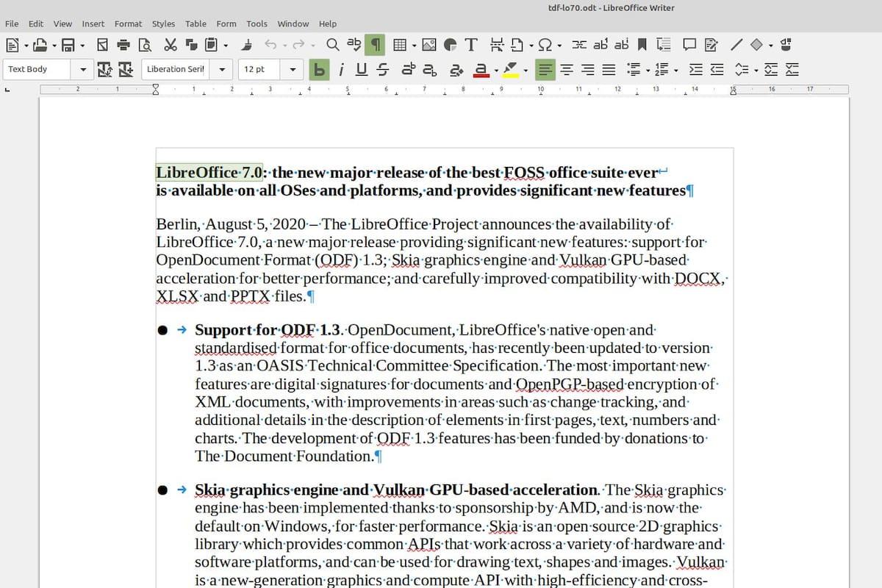Toggle Bold formatting
Screen dimensions: 882x588
(x=319, y=70)
